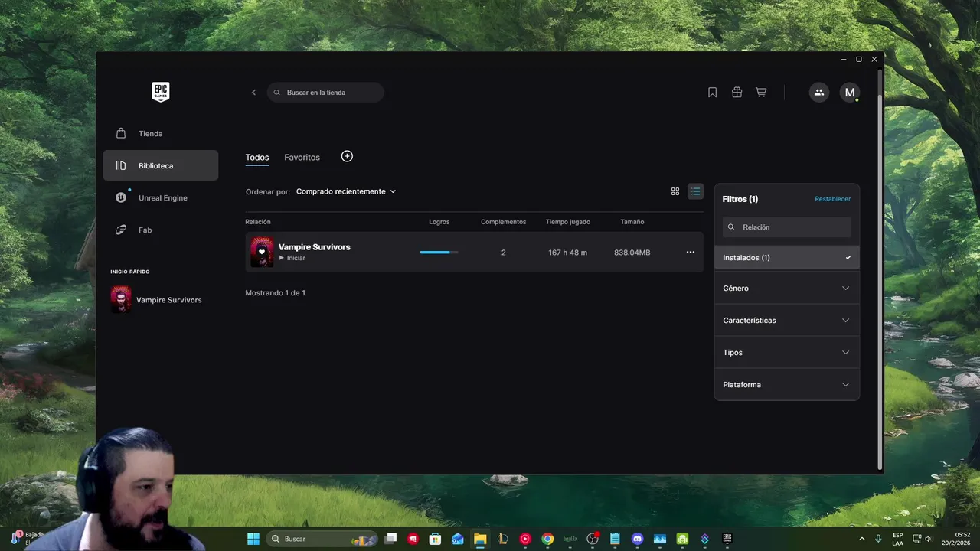The width and height of the screenshot is (980, 551).
Task: Click Iniciar to launch Vampire Survivors
Action: click(292, 258)
